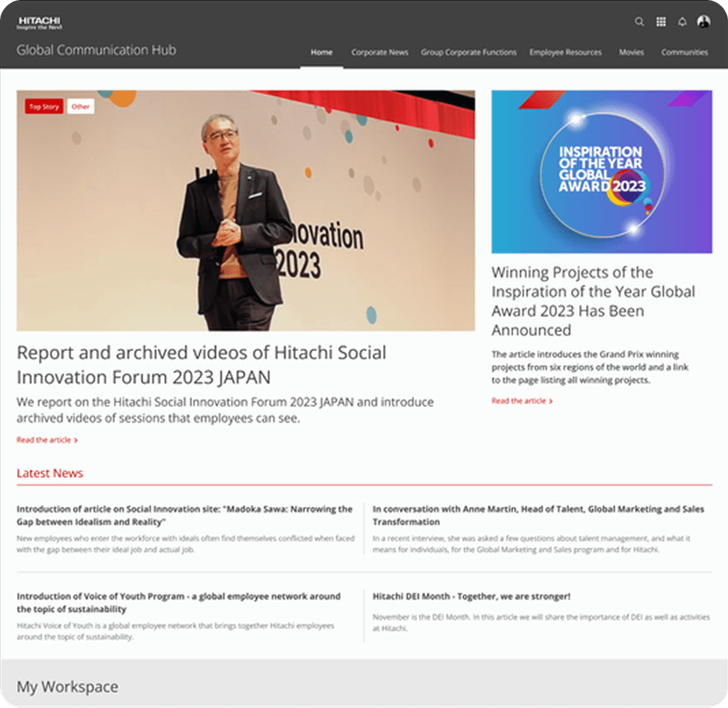Click 'Read the article' under the Forum story
Image resolution: width=728 pixels, height=708 pixels.
[42, 440]
